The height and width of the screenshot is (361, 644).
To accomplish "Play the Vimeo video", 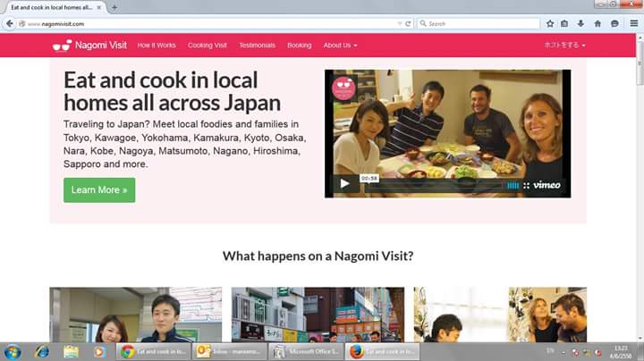I will [344, 183].
